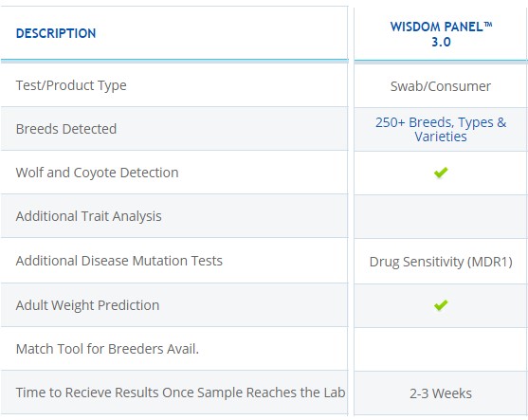The image size is (528, 420).
Task: Click the Additional Trait Analysis label
Action: click(88, 216)
